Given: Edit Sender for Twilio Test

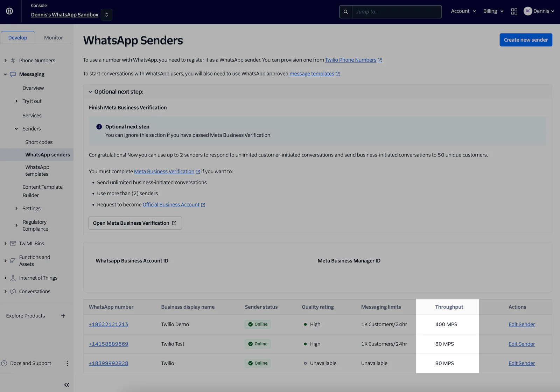Looking at the screenshot, I should pyautogui.click(x=521, y=344).
